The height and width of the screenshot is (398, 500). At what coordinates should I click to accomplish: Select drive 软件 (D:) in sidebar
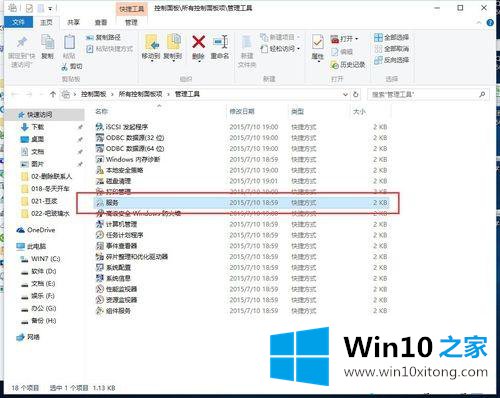[x=44, y=271]
